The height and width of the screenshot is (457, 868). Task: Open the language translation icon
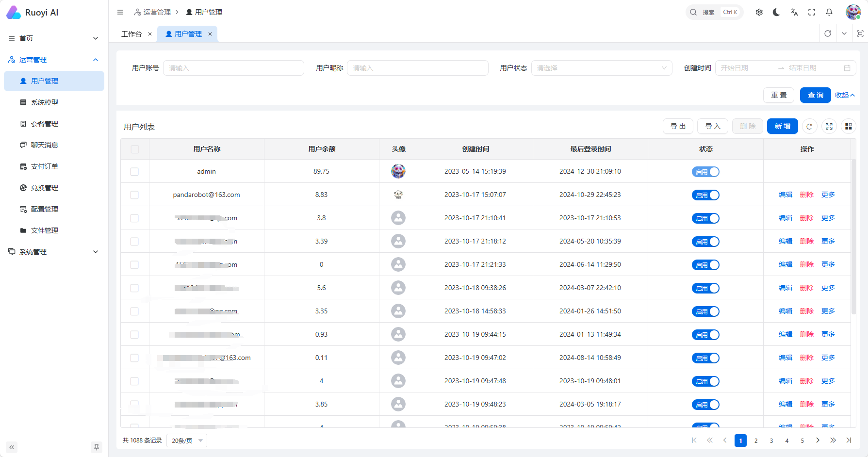tap(794, 12)
